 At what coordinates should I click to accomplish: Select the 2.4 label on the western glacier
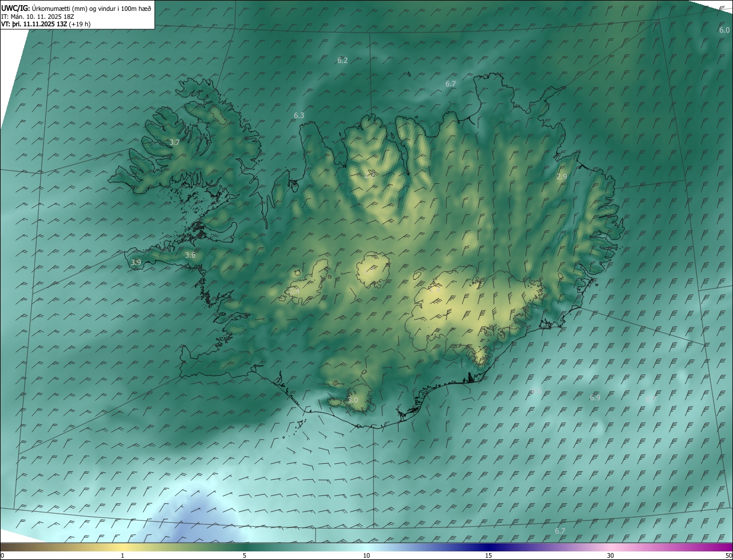click(x=294, y=291)
